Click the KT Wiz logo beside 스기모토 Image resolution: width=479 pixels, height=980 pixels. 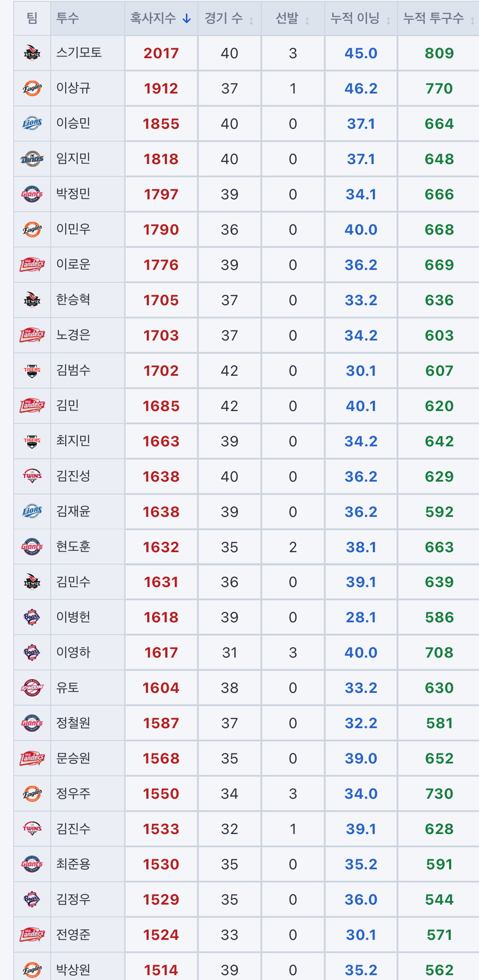point(32,53)
